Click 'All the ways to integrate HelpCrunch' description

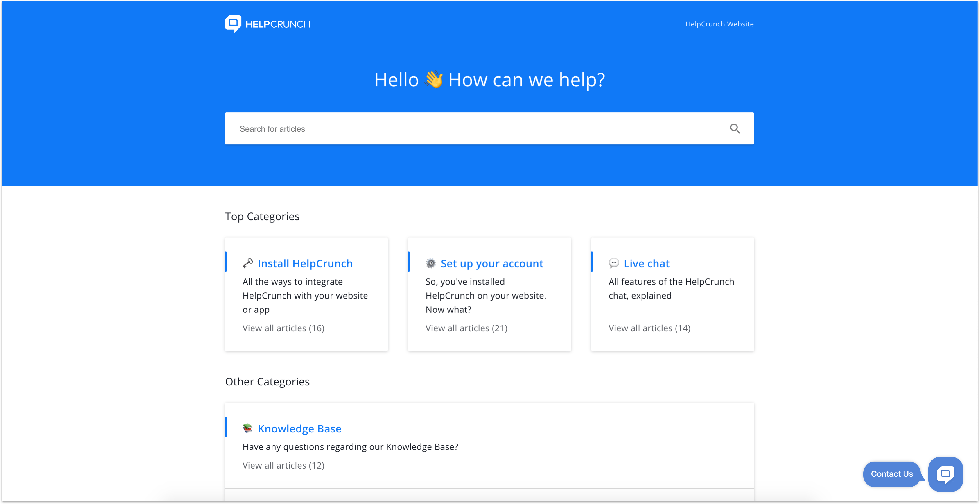click(x=305, y=296)
